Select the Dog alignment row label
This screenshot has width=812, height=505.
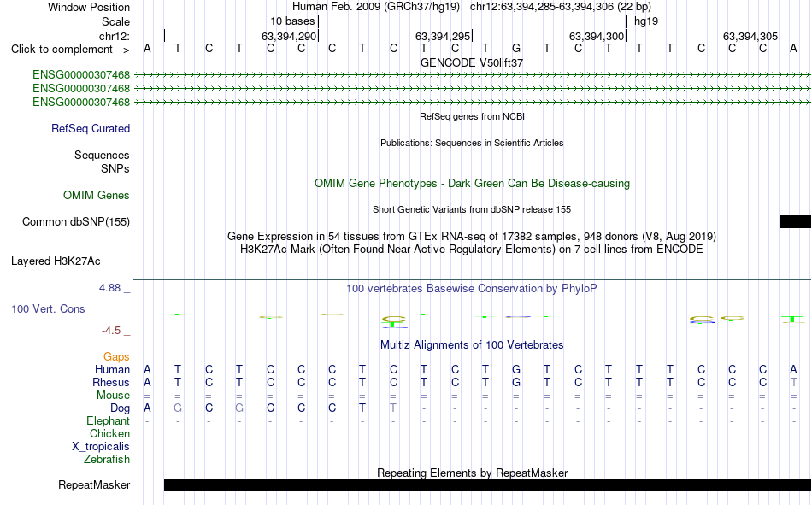(x=120, y=408)
